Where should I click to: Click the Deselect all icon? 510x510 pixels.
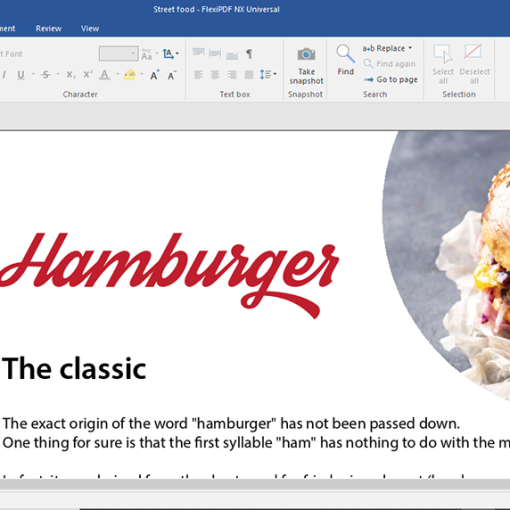(473, 51)
